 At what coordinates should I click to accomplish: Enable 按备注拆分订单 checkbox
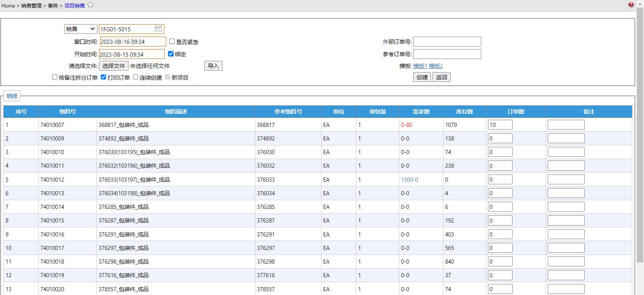(x=54, y=77)
